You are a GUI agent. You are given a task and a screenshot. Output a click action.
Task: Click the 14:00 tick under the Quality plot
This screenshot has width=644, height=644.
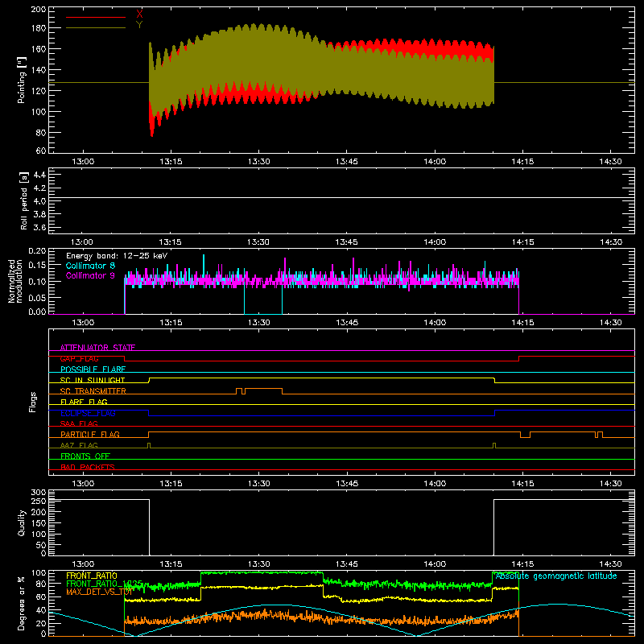435,564
